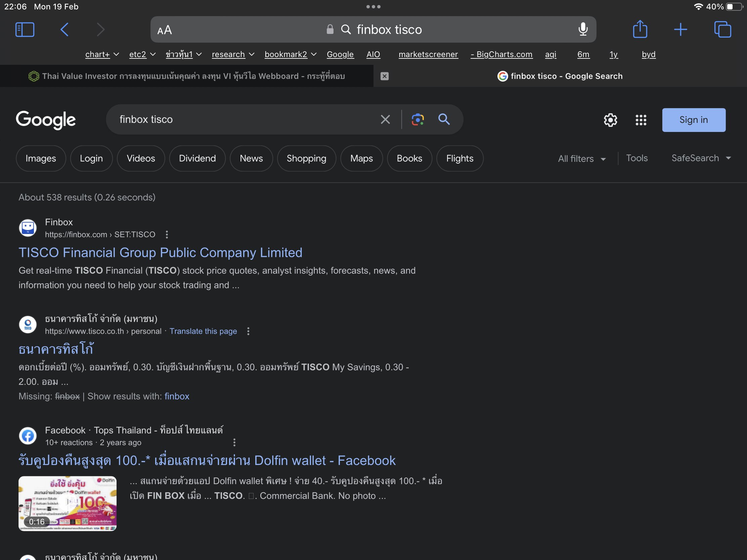This screenshot has height=560, width=747.
Task: Open more options for Finbox result
Action: coord(167,235)
